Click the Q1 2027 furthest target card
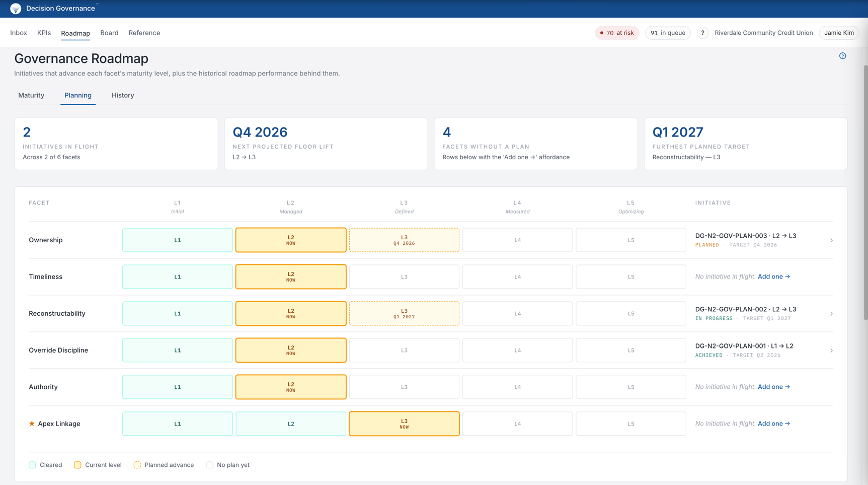The image size is (868, 485). pyautogui.click(x=746, y=144)
